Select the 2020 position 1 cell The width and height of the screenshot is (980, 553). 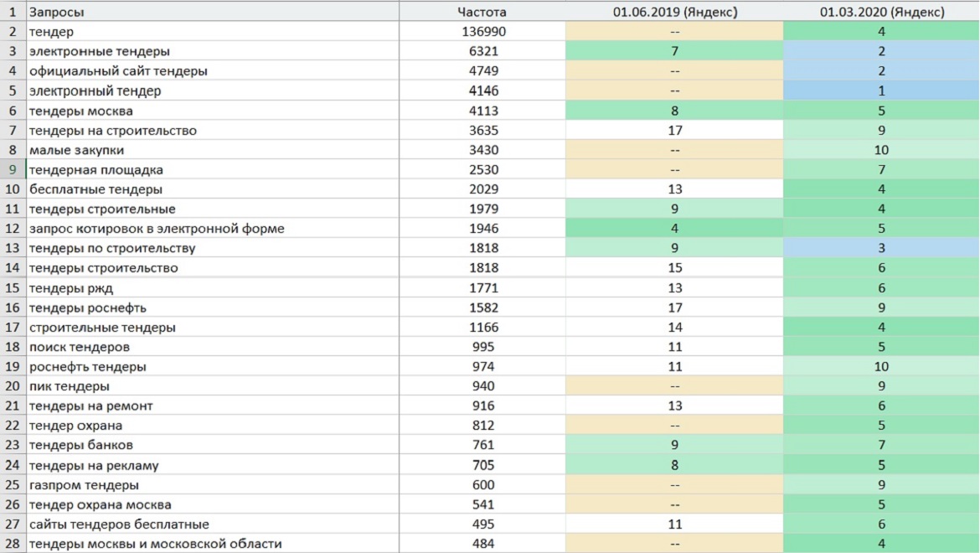point(881,90)
